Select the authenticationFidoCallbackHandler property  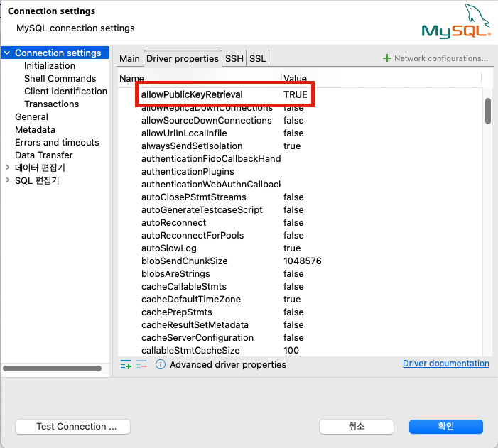(x=211, y=158)
